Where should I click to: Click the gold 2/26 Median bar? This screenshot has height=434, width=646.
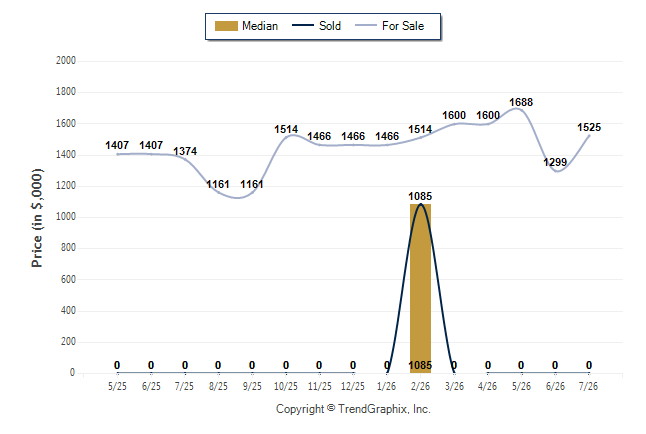click(420, 288)
